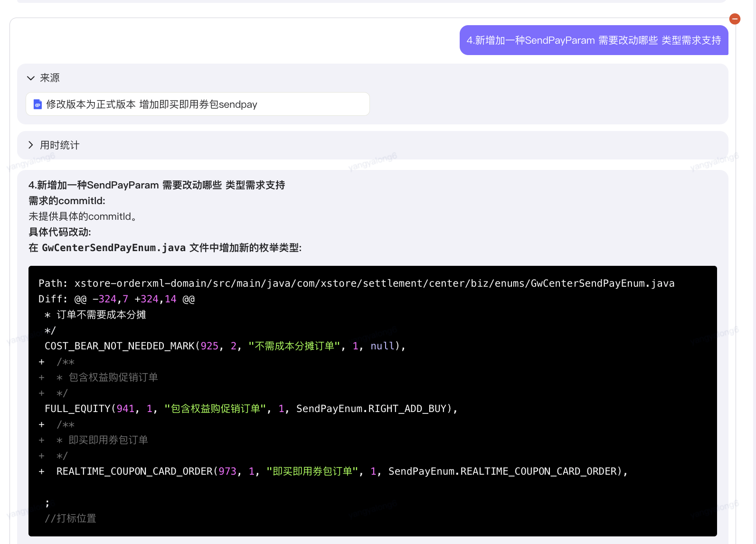Click the 即买即用券包订单 comment line

(94, 440)
